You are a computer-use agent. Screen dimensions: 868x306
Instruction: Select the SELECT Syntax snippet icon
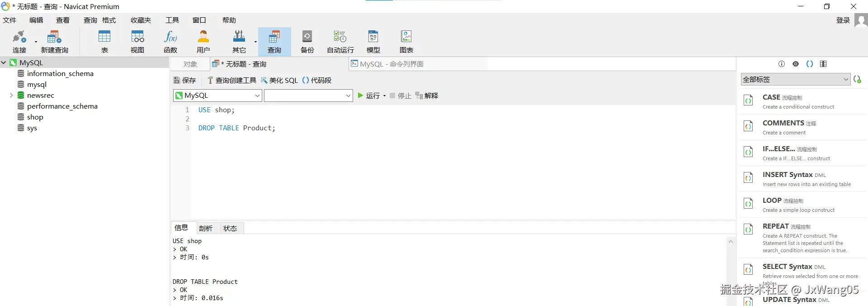point(749,270)
